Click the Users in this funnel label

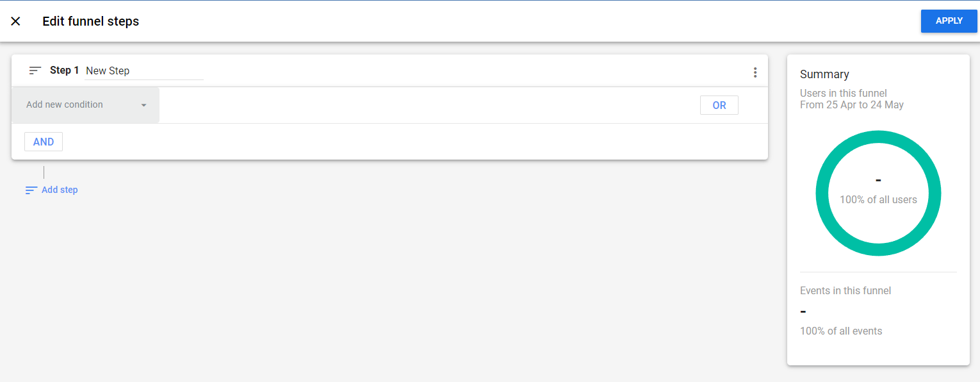(x=843, y=93)
